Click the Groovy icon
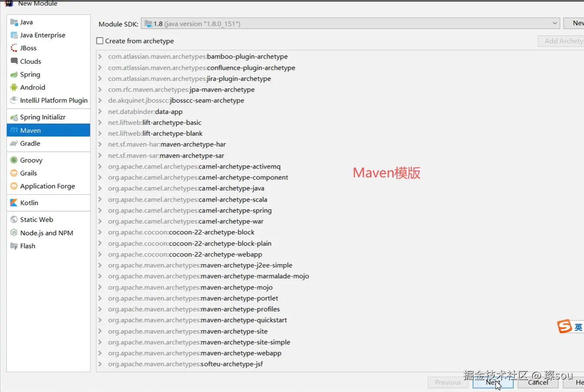This screenshot has height=392, width=584. click(x=14, y=160)
